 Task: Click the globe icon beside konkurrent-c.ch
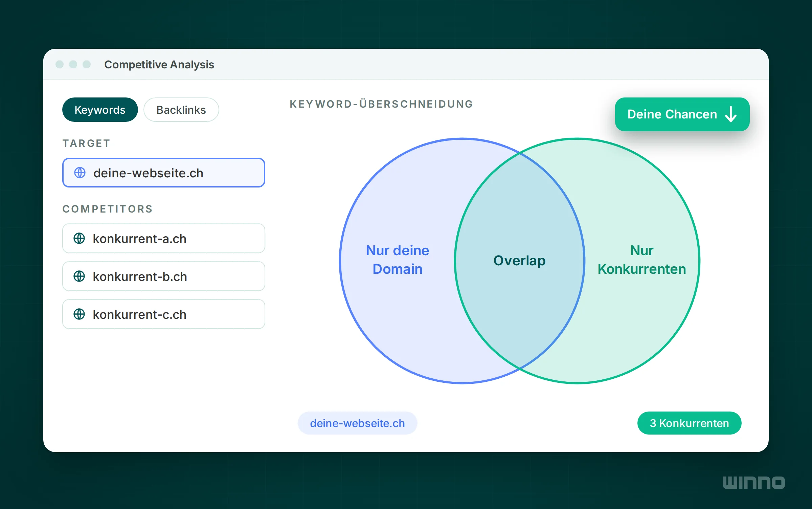coord(79,314)
